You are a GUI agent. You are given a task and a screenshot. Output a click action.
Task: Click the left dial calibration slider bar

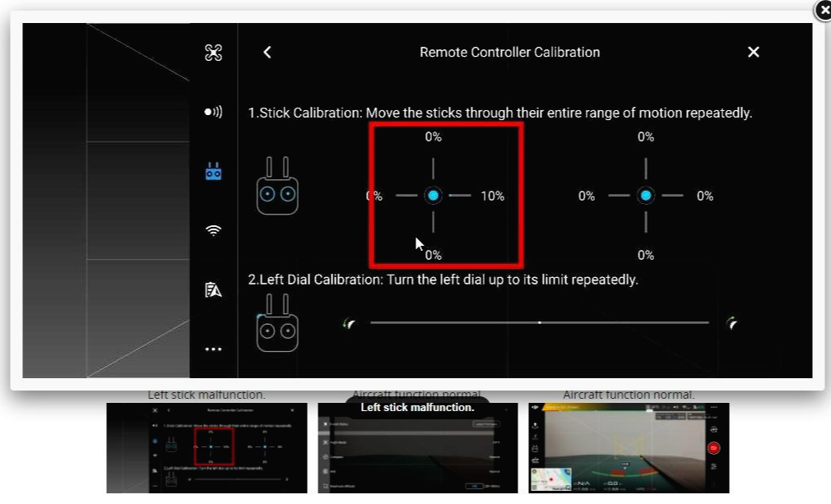pyautogui.click(x=540, y=322)
